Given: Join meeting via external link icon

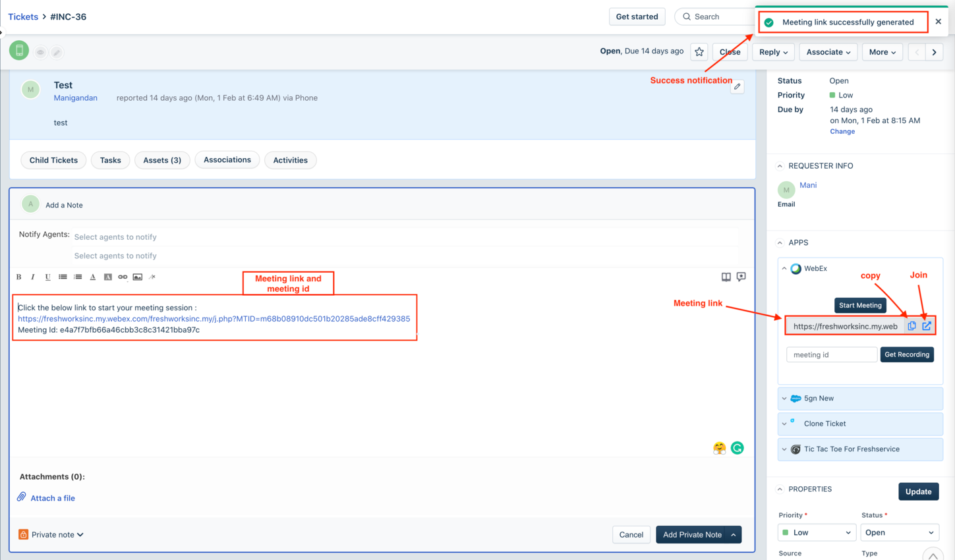Looking at the screenshot, I should point(927,325).
